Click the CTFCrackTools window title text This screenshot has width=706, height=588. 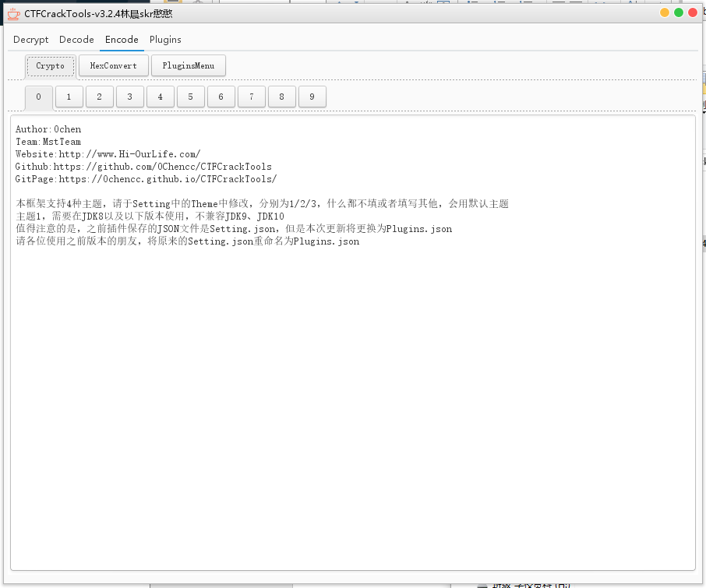tap(98, 14)
